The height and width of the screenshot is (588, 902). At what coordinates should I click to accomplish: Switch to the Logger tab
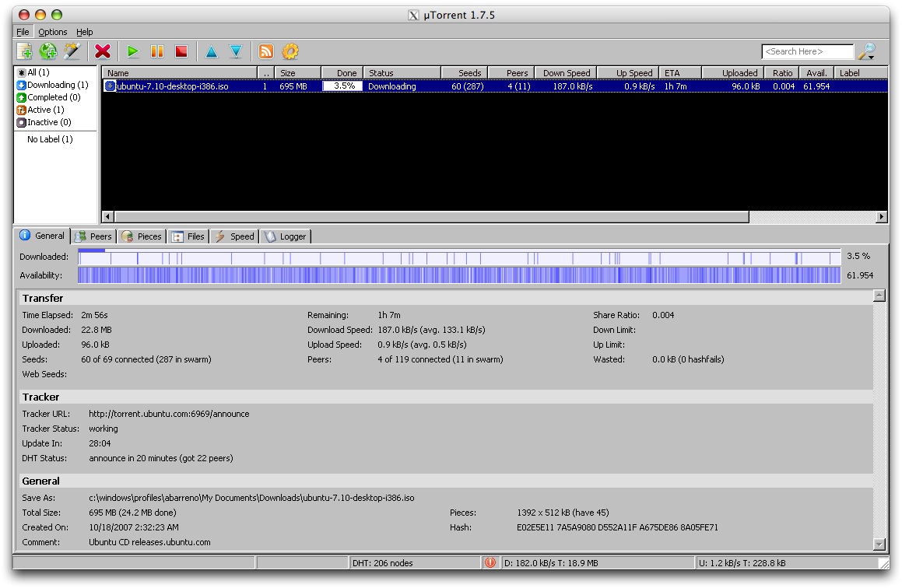pos(286,236)
